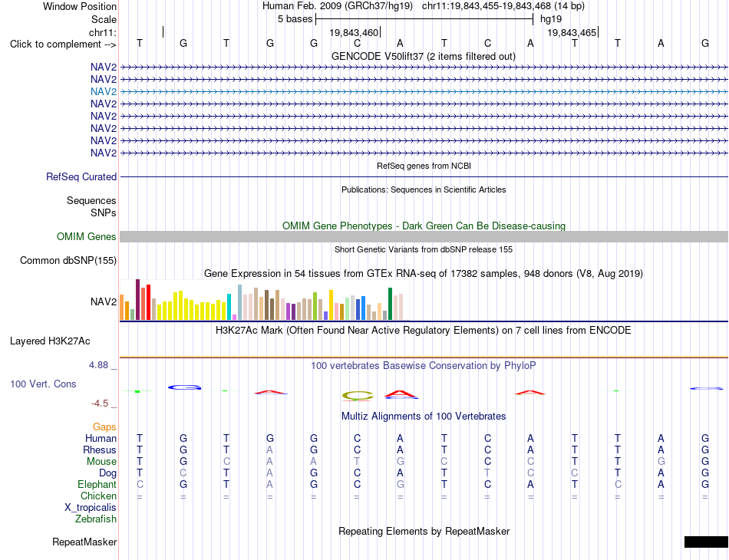This screenshot has height=560, width=729.
Task: Click 'Click to complement -->' to complement bases
Action: coord(63,44)
